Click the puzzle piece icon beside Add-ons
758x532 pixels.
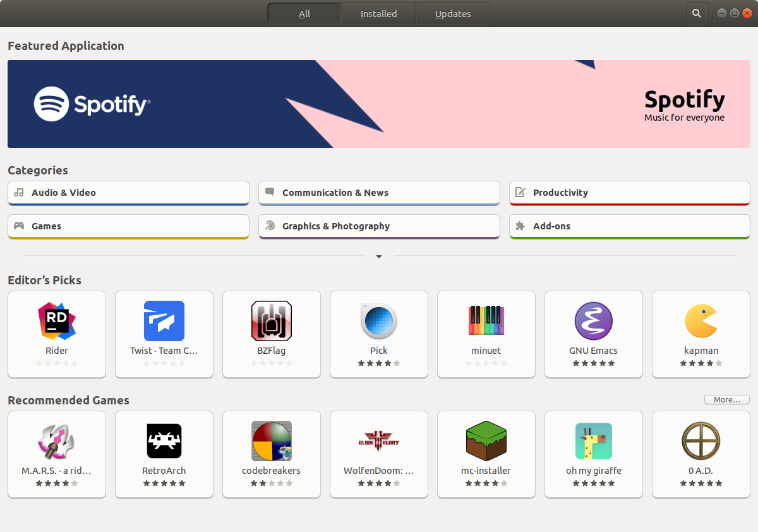520,226
